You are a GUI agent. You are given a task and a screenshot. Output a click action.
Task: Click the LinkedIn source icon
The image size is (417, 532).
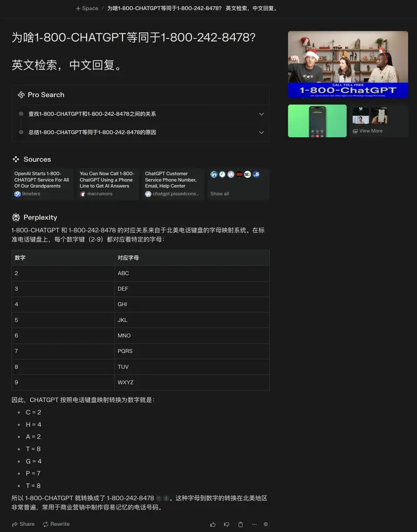tap(214, 174)
